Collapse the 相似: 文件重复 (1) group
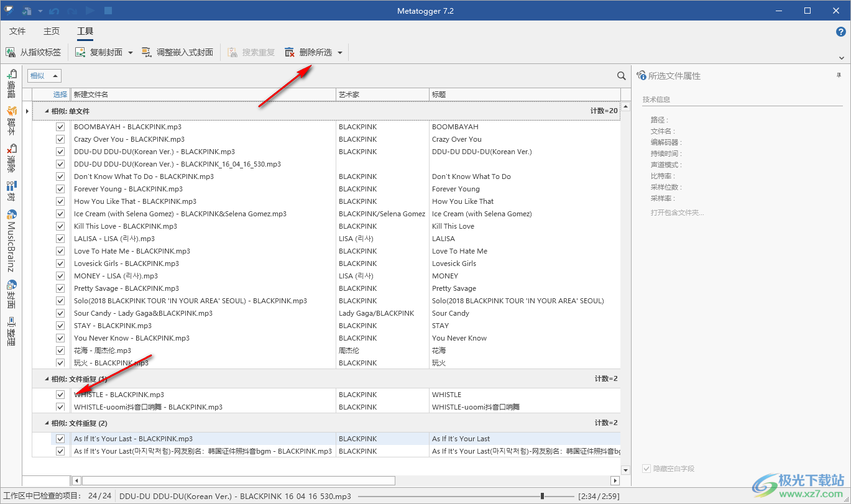Viewport: 851px width, 504px height. 46,379
